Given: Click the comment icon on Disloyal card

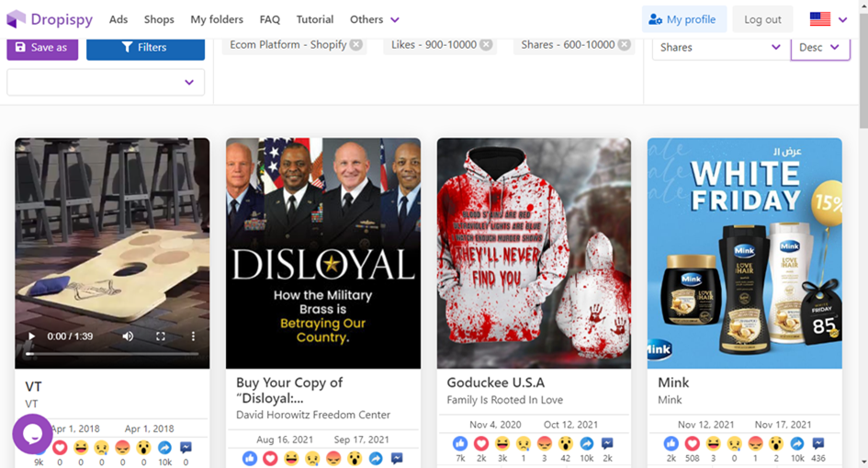Looking at the screenshot, I should click(x=397, y=459).
